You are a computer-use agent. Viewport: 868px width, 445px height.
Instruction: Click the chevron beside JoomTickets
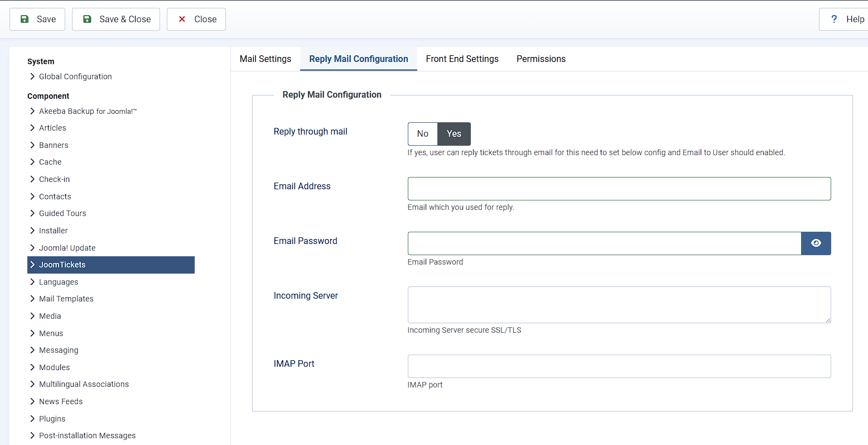point(32,265)
